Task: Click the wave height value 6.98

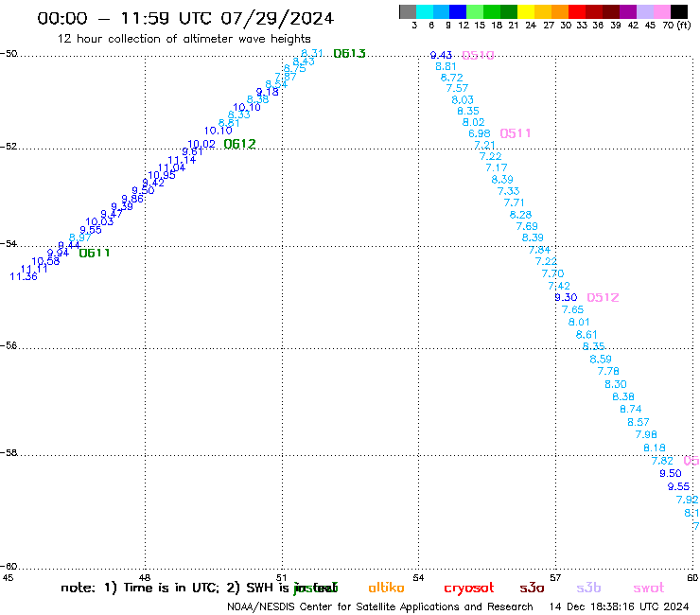Action: coord(480,133)
